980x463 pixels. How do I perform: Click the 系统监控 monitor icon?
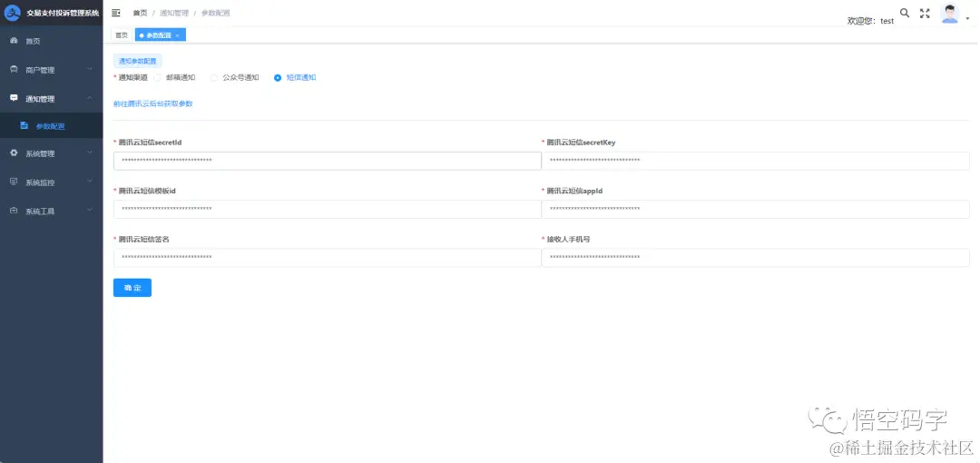(14, 182)
